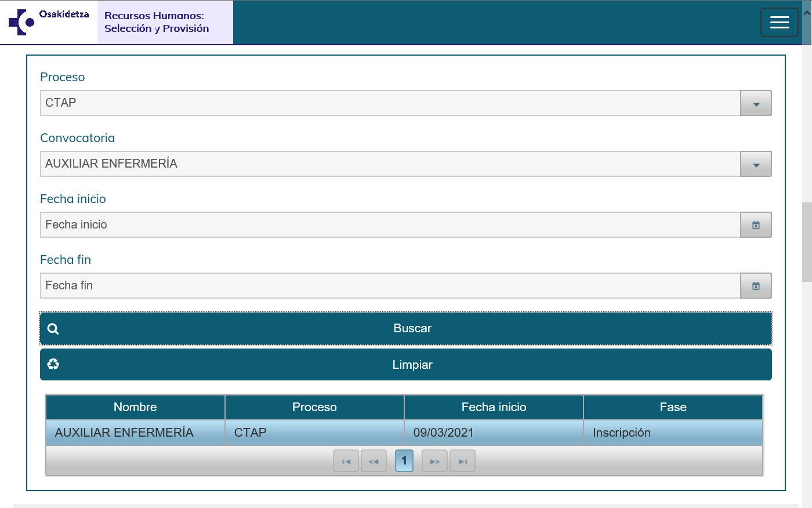Image resolution: width=812 pixels, height=508 pixels.
Task: Click the recycle icon in Limpiar
Action: pos(53,364)
